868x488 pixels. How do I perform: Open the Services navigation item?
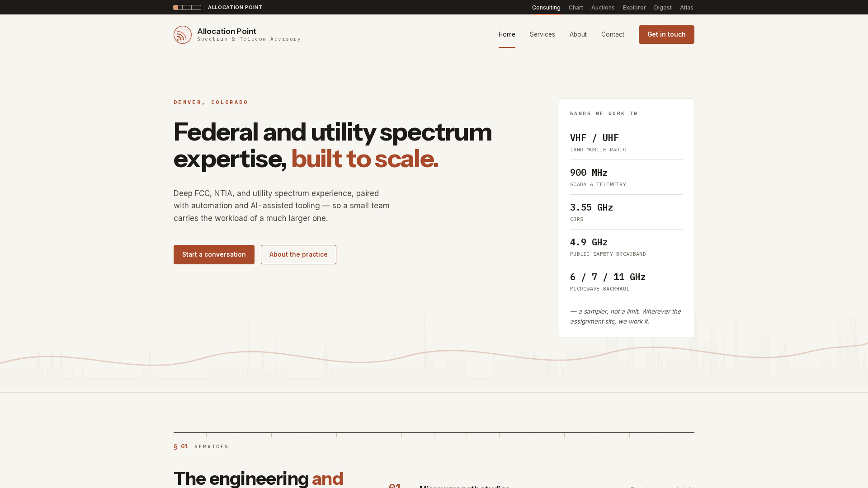tap(542, 34)
